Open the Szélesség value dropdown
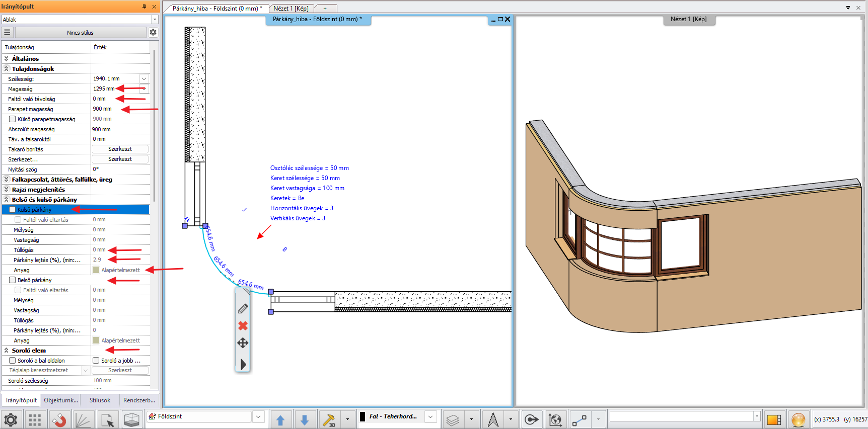Viewport: 868px width, 429px height. point(144,78)
